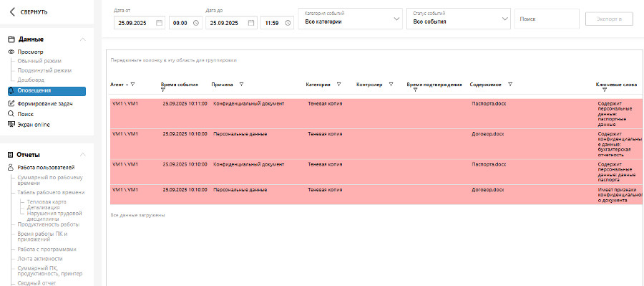Open clock picker for 11:59 time
Image resolution: width=644 pixels, height=286 pixels.
[288, 23]
